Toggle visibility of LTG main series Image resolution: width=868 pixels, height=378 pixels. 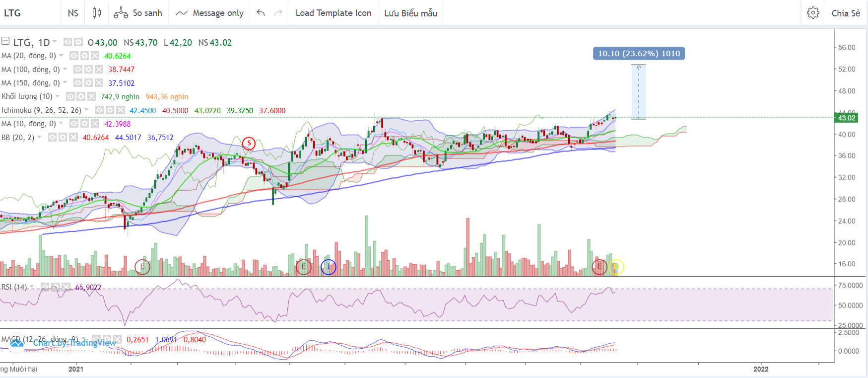(x=67, y=43)
